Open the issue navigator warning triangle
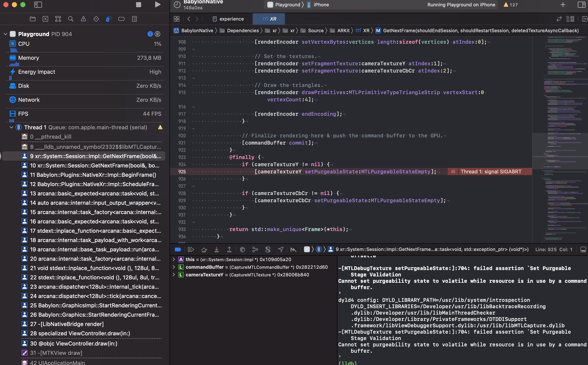The image size is (588, 365). 84,19
